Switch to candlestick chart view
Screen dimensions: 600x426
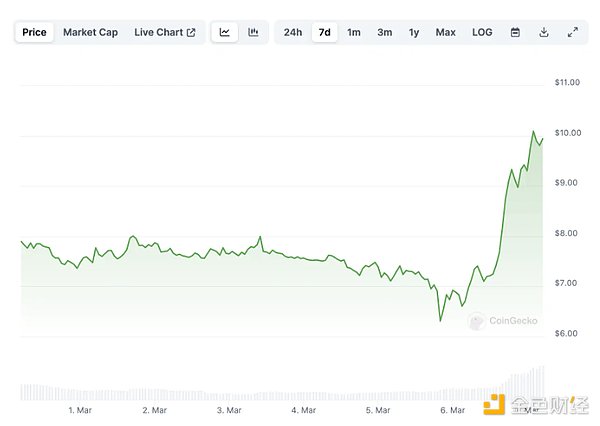(x=254, y=32)
